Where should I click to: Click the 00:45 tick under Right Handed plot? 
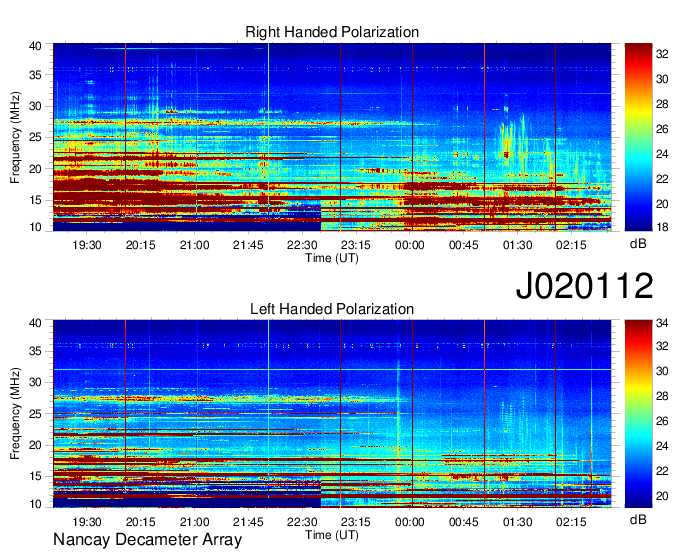tap(463, 245)
